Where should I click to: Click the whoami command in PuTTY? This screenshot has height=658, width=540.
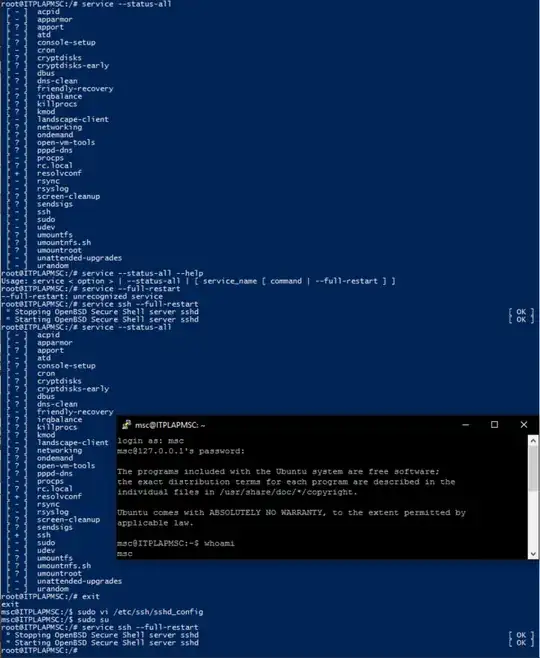[219, 543]
